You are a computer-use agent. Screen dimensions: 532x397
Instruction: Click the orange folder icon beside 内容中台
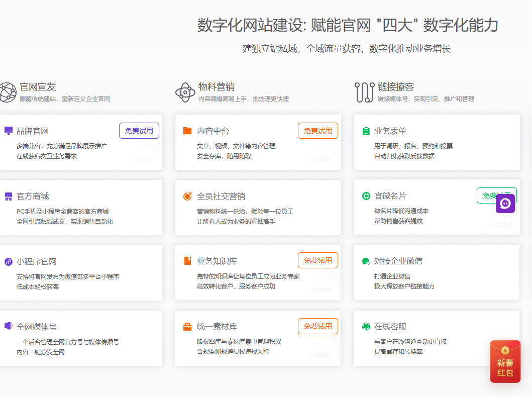point(187,131)
